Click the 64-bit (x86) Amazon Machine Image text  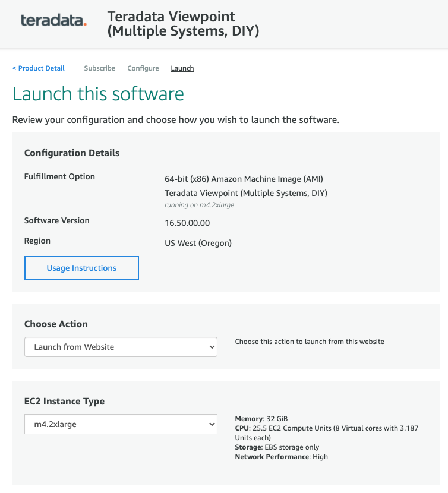click(244, 179)
